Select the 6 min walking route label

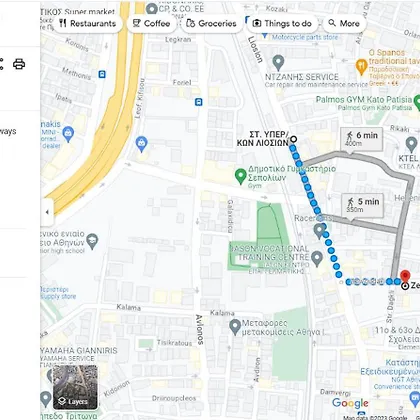(362, 139)
